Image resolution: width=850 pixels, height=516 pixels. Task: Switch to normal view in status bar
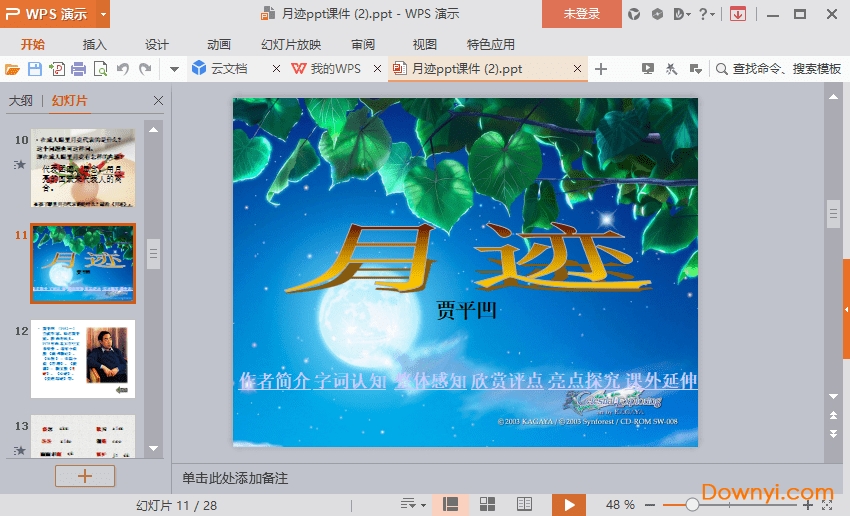click(x=450, y=505)
